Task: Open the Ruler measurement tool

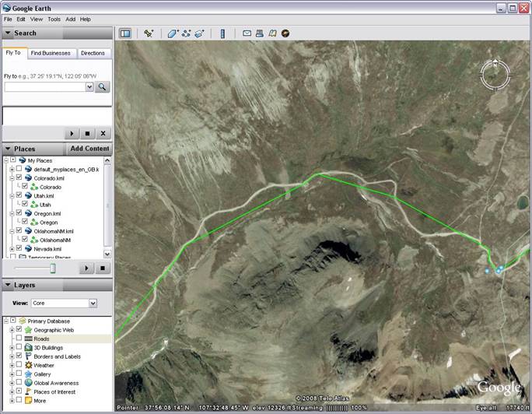Action: 222,33
